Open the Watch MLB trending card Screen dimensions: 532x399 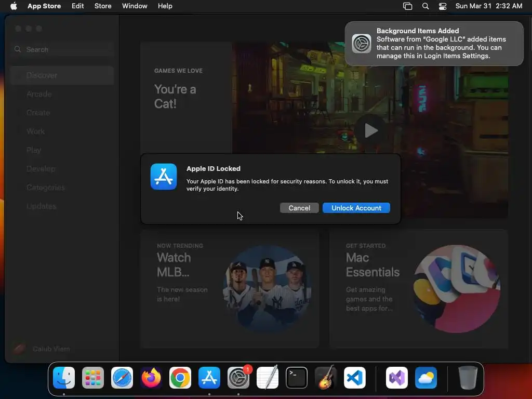[x=230, y=289]
